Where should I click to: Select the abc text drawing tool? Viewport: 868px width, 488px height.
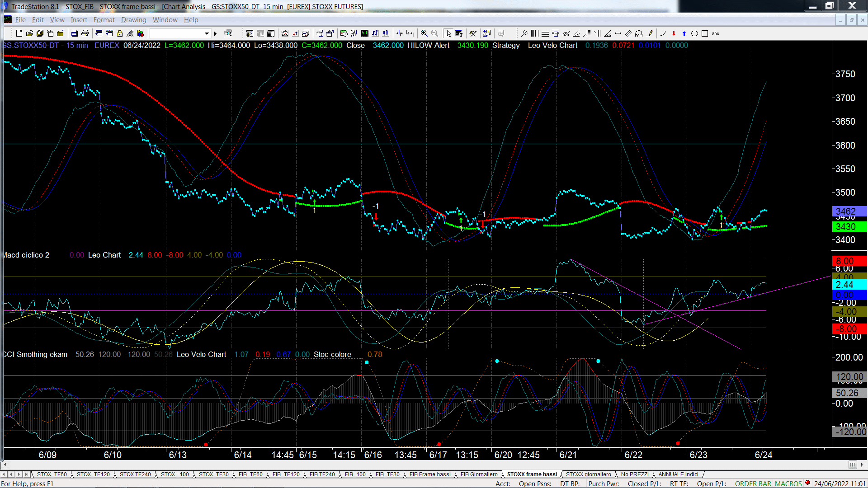click(x=715, y=33)
